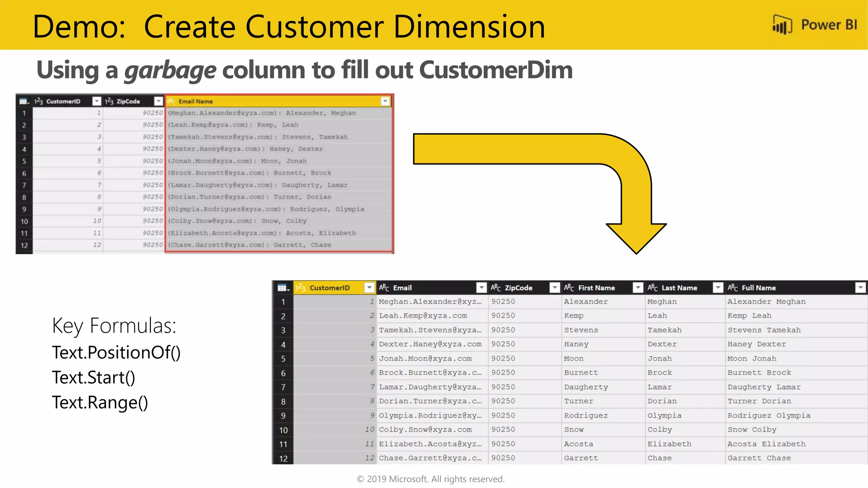Click the Text.Start() formula text

[x=93, y=377]
